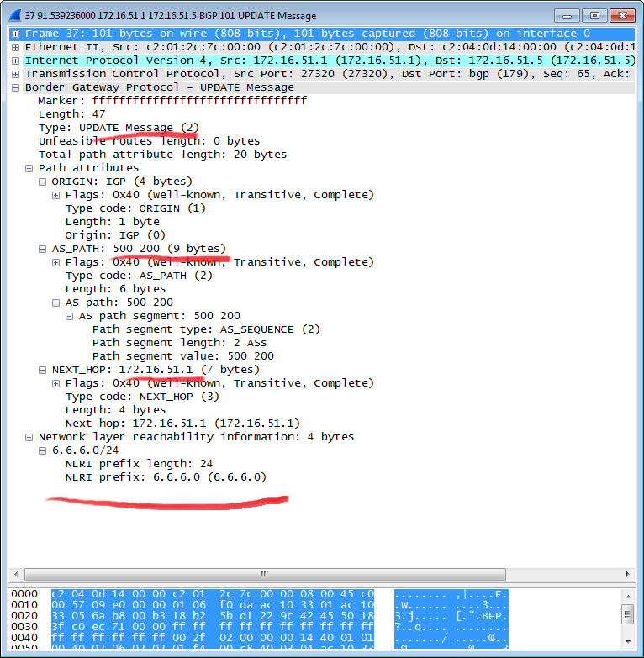Collapse the Border Gateway Protocol section

16,87
